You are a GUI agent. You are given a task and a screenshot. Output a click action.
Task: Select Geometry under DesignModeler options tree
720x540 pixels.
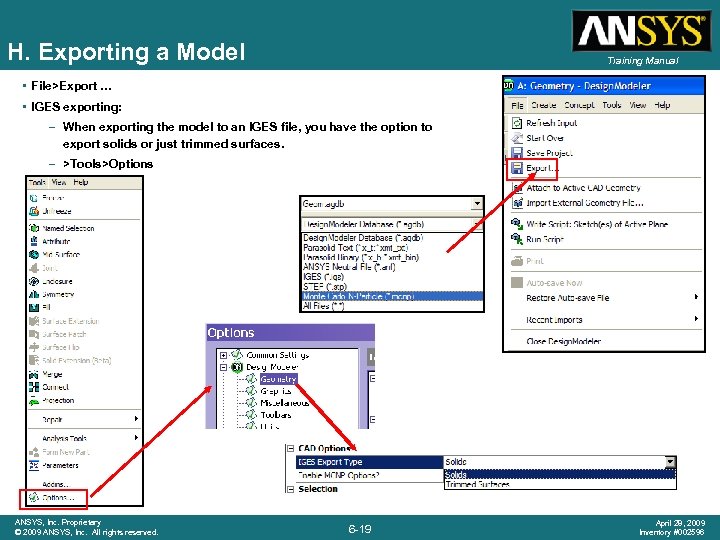[279, 379]
